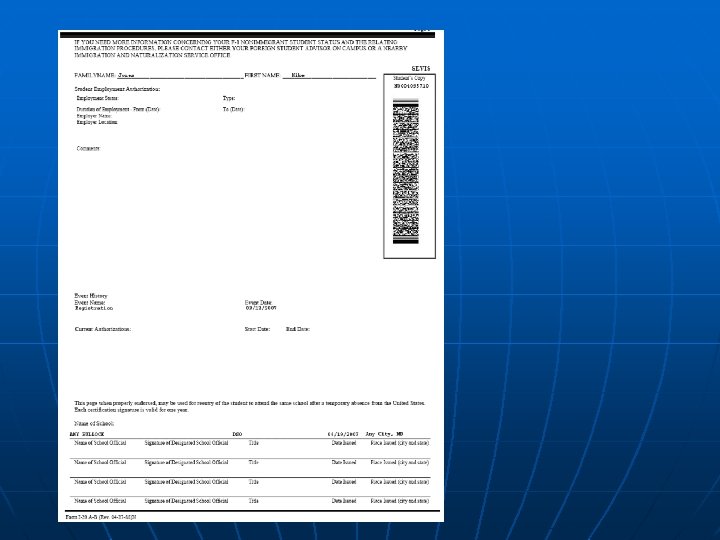Image resolution: width=720 pixels, height=540 pixels.
Task: Click the family name value "Jones"
Action: [126, 75]
